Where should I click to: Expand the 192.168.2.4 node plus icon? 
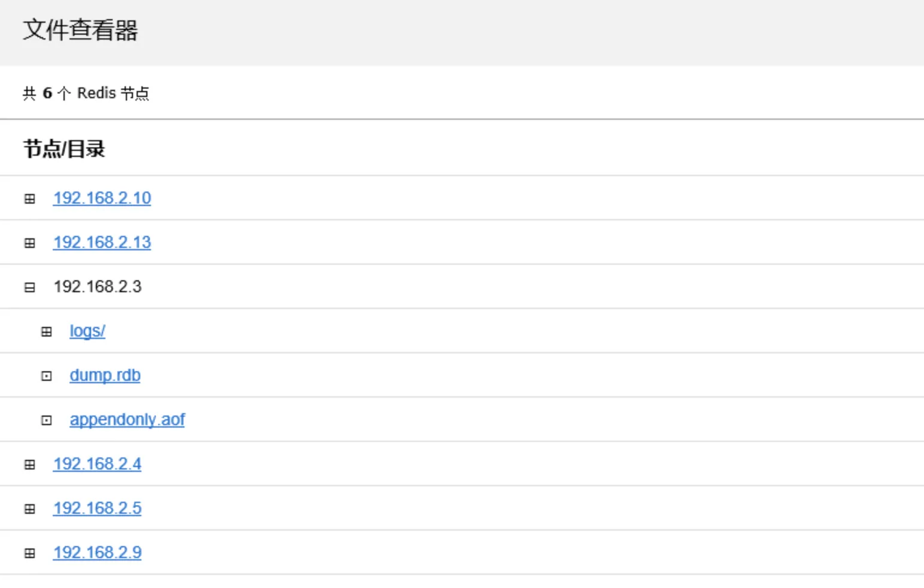[29, 465]
